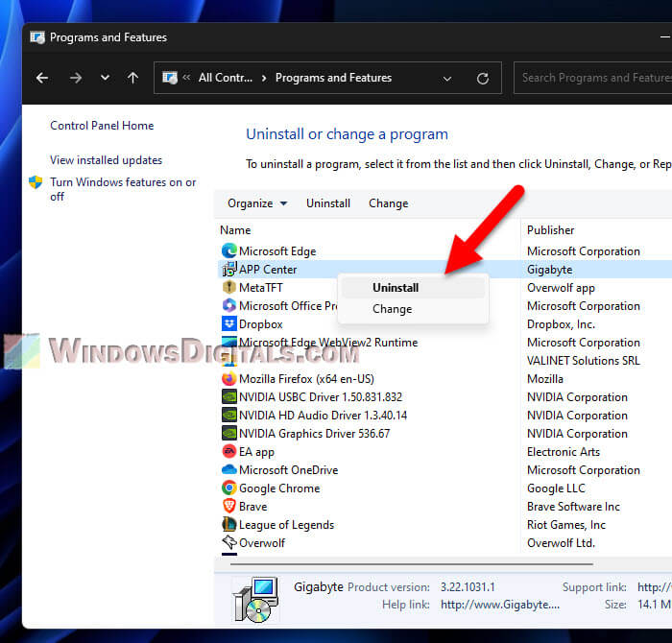
Task: Select the APP Center row name
Action: pyautogui.click(x=268, y=270)
